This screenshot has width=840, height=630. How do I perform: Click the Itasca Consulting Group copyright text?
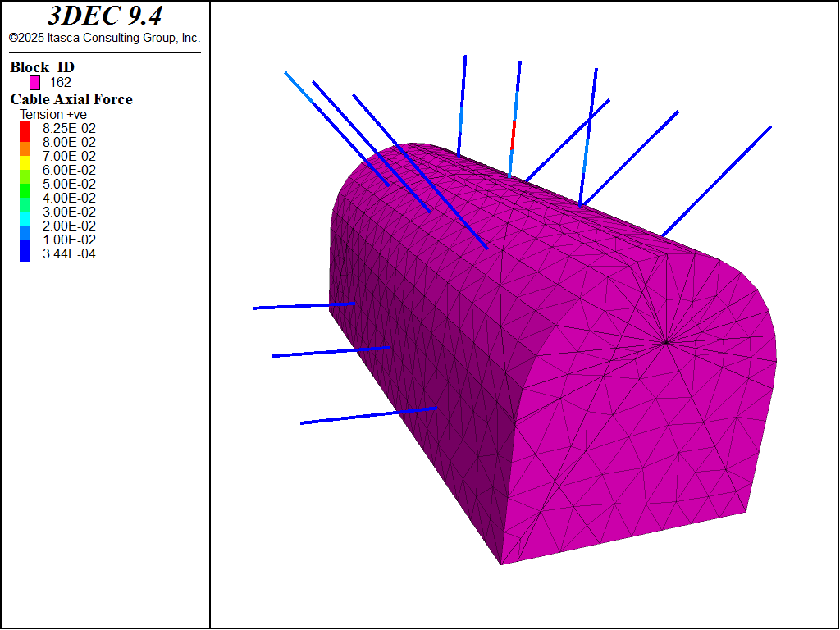(x=104, y=38)
